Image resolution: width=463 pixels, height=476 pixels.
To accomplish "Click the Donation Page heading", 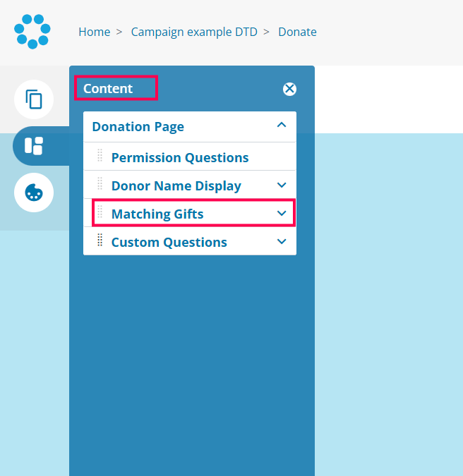I will 138,127.
